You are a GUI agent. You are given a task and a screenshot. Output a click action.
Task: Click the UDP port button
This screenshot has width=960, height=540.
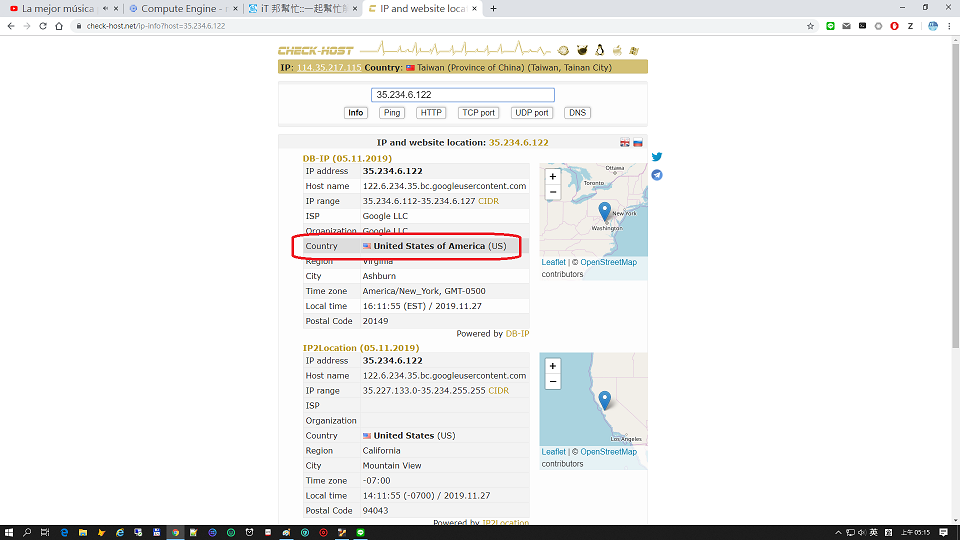click(531, 113)
